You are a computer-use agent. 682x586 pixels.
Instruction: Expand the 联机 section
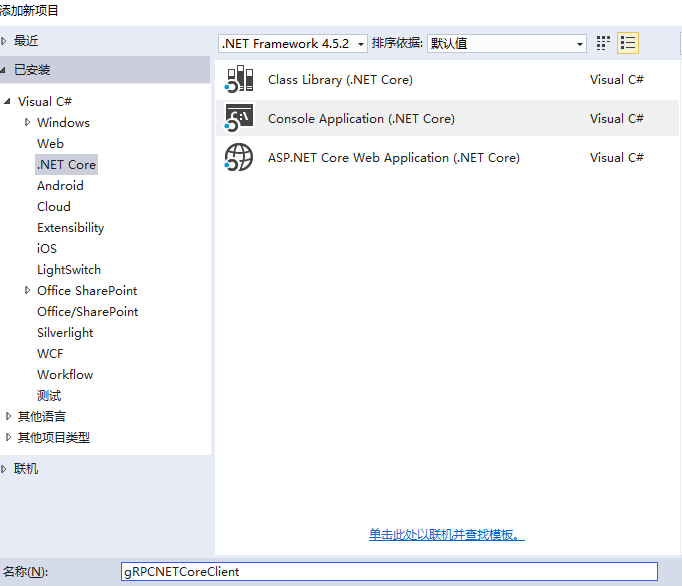(4, 469)
